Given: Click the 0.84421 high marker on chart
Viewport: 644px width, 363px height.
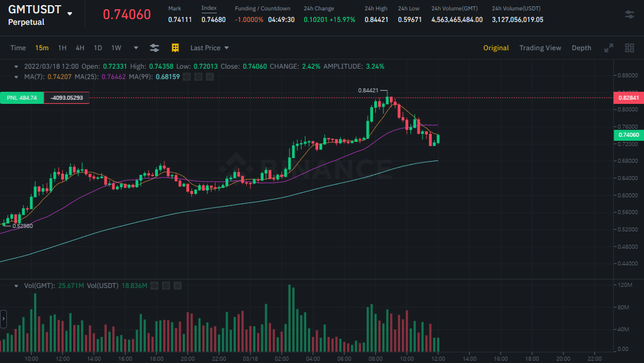Looking at the screenshot, I should point(368,91).
